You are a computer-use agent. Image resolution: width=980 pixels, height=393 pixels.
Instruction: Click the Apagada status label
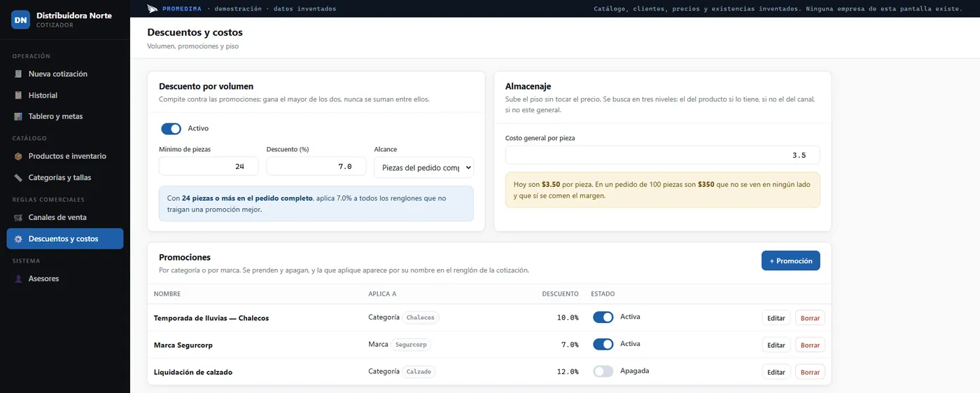click(x=635, y=371)
